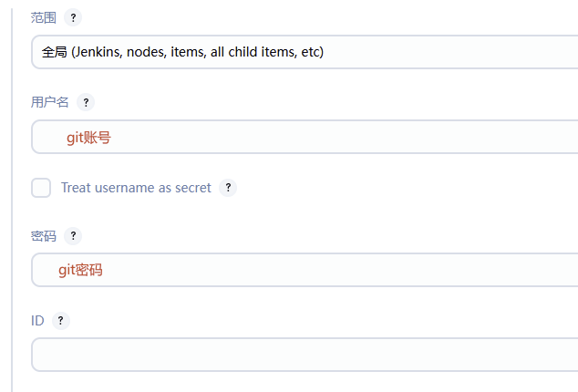The width and height of the screenshot is (578, 392).
Task: Enable the Treat username as secret checkbox
Action: [x=41, y=188]
